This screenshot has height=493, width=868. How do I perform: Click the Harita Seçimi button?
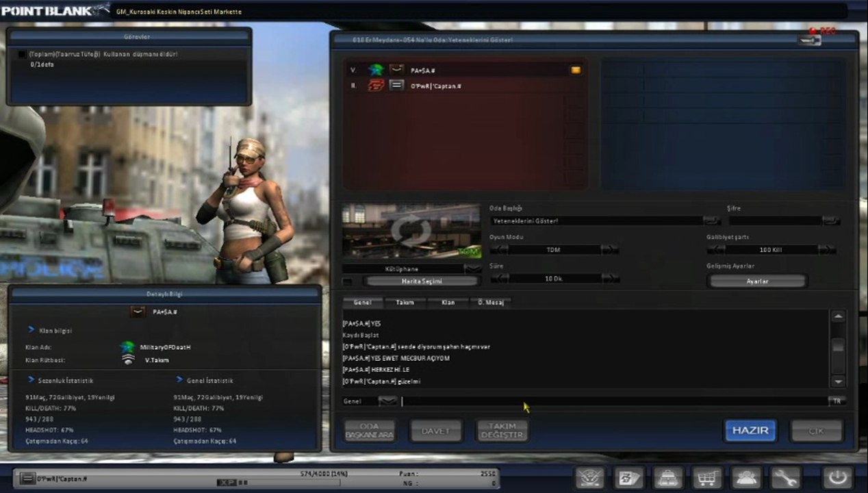421,281
